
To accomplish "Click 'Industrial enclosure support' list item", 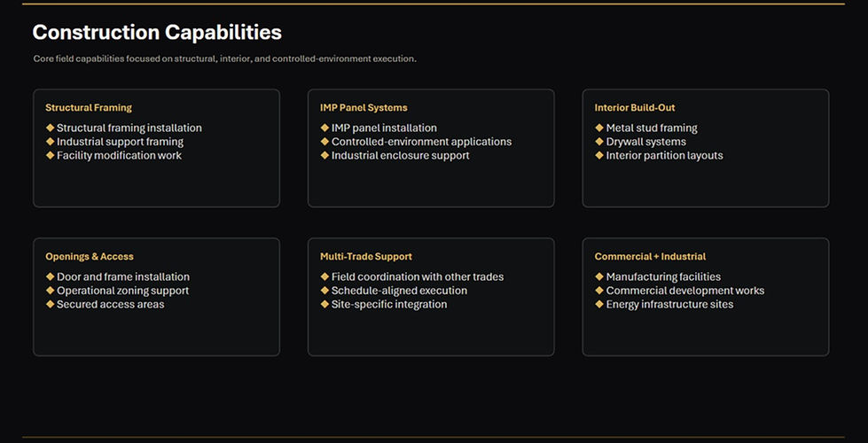I will click(400, 155).
